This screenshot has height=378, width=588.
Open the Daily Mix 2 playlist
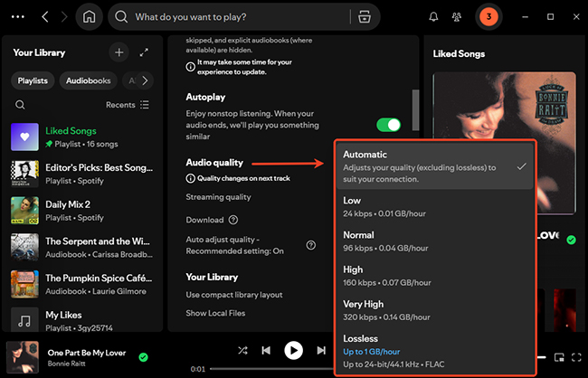coord(82,211)
